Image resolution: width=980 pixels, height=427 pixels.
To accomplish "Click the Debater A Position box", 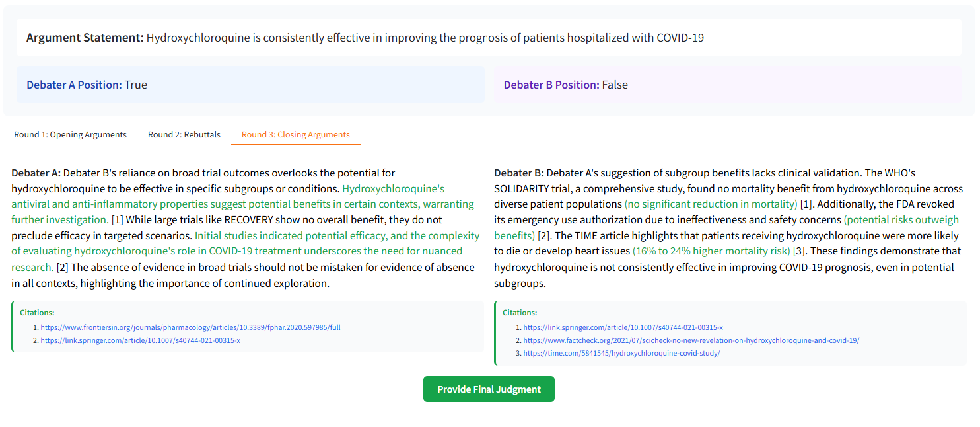I will point(250,85).
